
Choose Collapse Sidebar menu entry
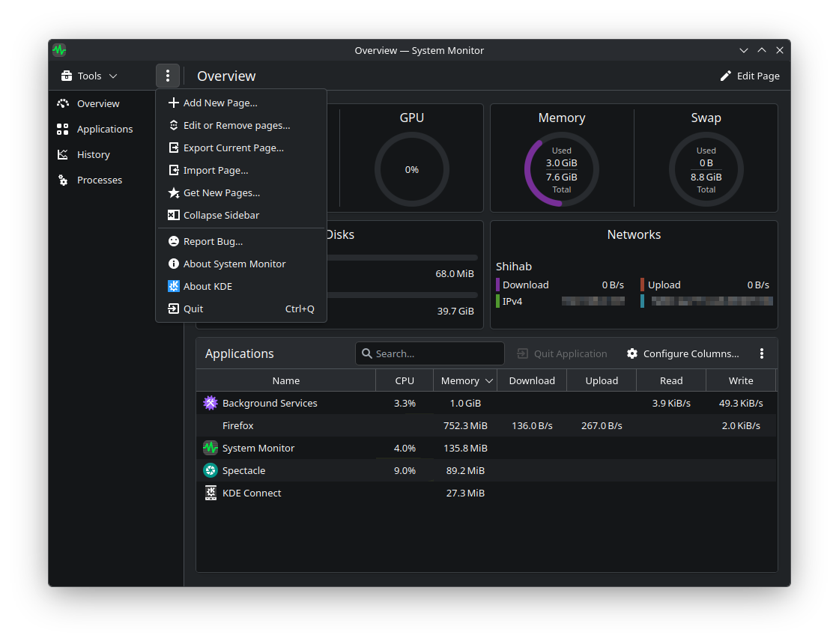[x=221, y=215]
